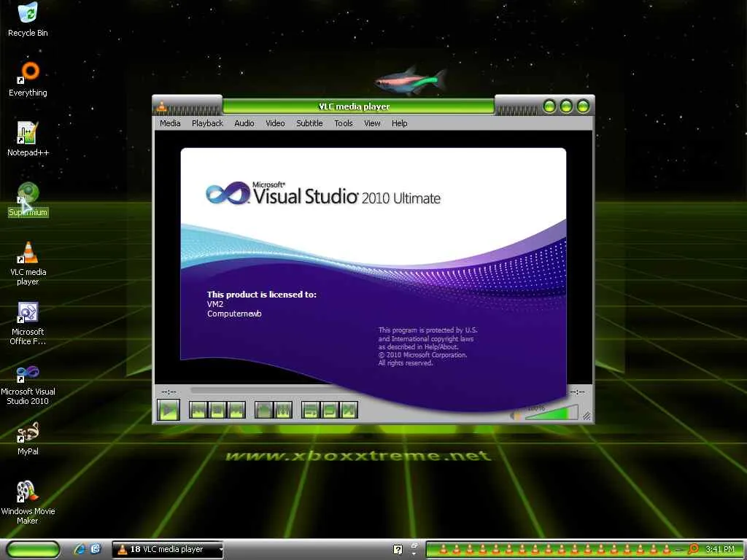
Task: Toggle fullscreen video button in VLC
Action: click(x=263, y=410)
